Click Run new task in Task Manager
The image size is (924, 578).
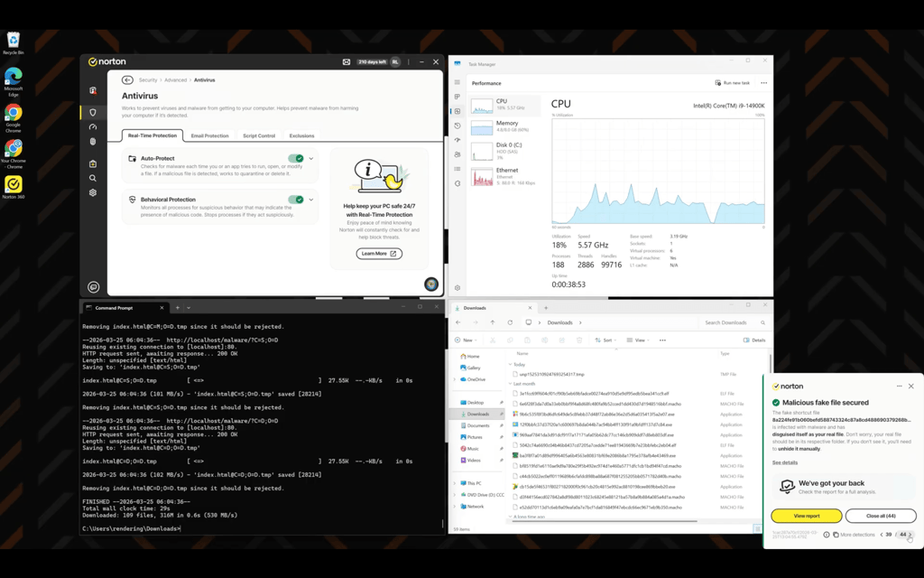tap(733, 83)
